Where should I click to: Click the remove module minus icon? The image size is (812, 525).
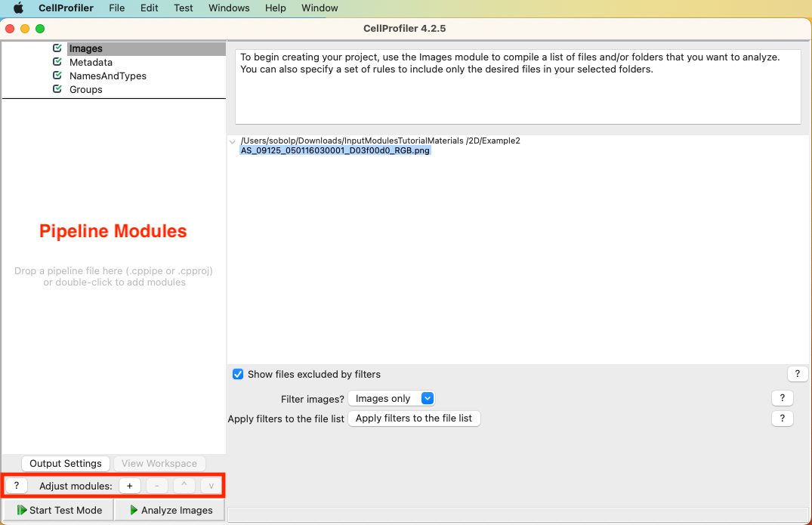[156, 486]
